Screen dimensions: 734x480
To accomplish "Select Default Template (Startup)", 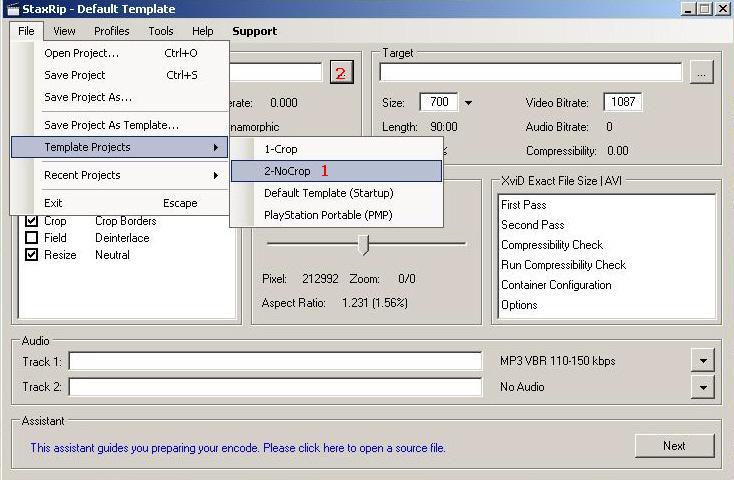I will coord(336,193).
